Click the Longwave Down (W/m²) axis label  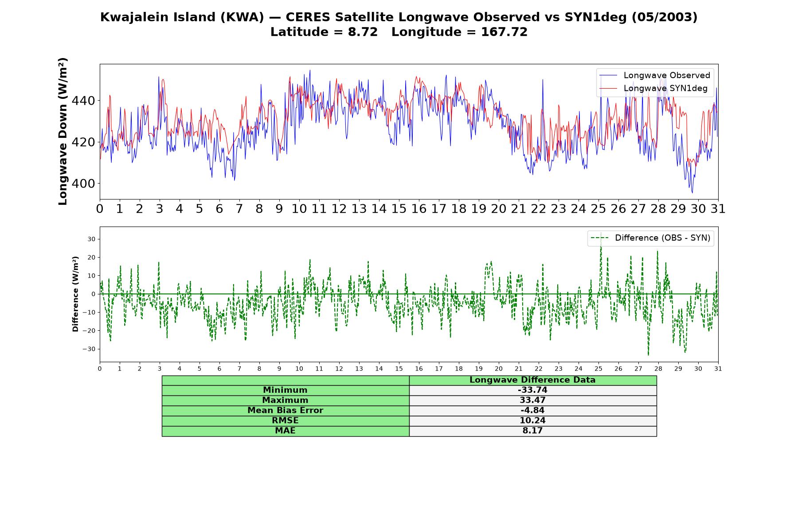tap(63, 131)
